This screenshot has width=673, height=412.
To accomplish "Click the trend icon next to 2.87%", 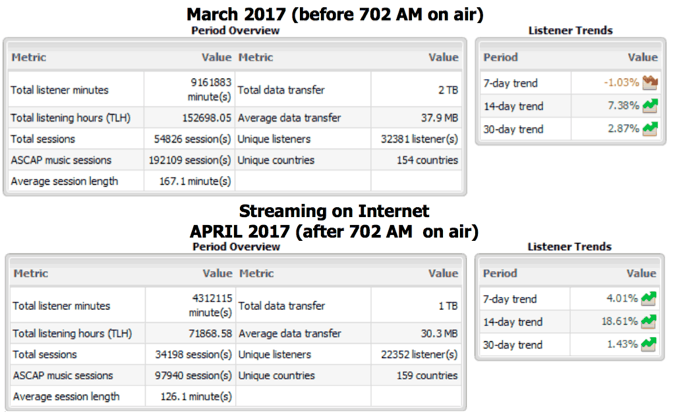I will [x=649, y=129].
